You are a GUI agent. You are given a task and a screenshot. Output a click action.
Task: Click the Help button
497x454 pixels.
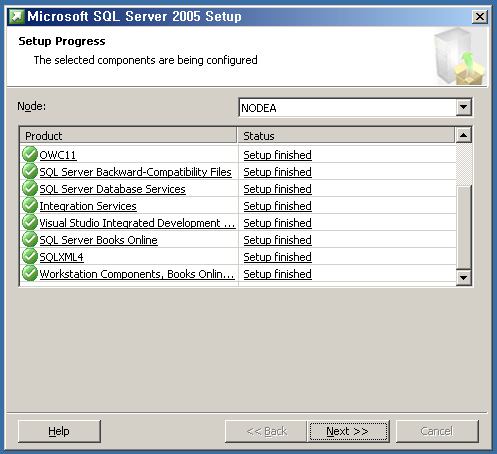click(59, 431)
